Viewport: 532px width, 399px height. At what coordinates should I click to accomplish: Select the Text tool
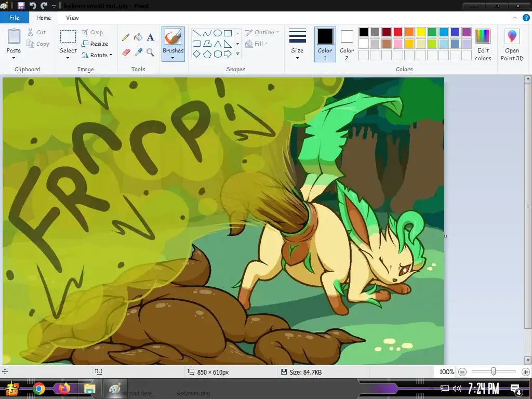150,37
